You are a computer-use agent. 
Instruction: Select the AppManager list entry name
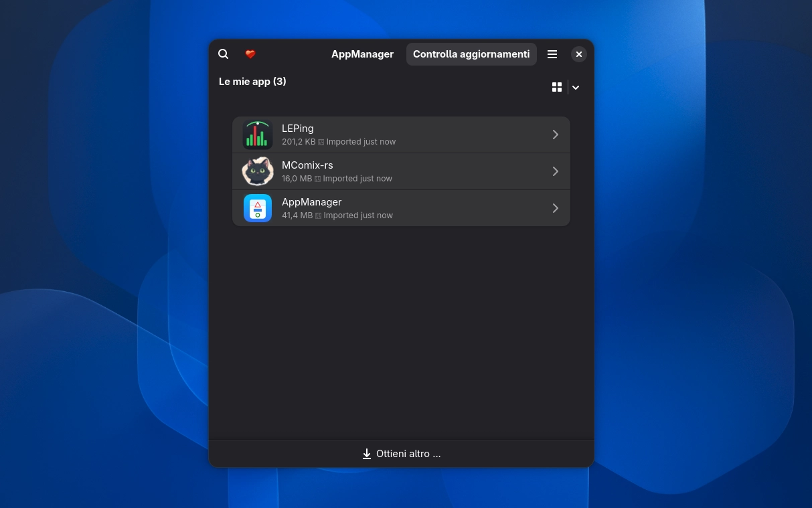click(312, 202)
